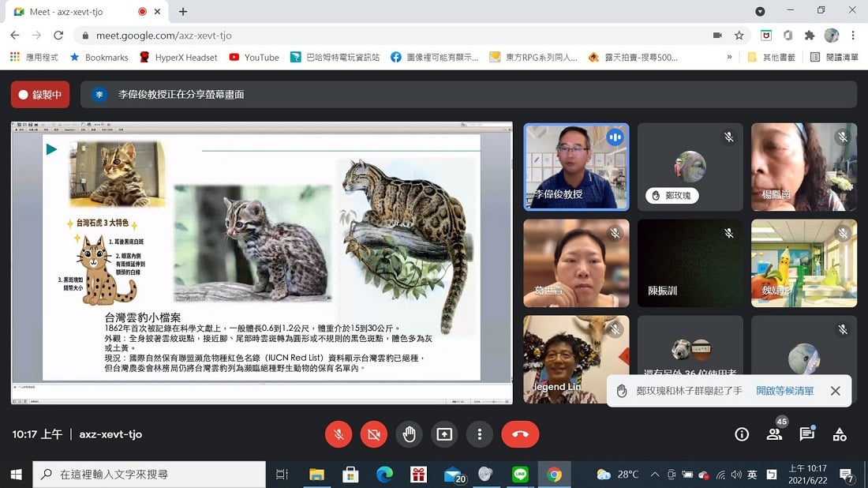The width and height of the screenshot is (868, 488).
Task: Go forward in browser history
Action: point(36,36)
